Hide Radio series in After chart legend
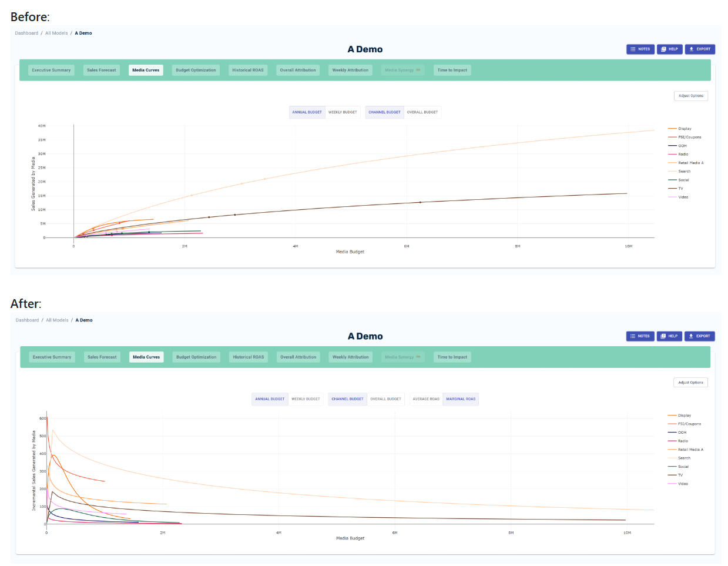 point(678,441)
